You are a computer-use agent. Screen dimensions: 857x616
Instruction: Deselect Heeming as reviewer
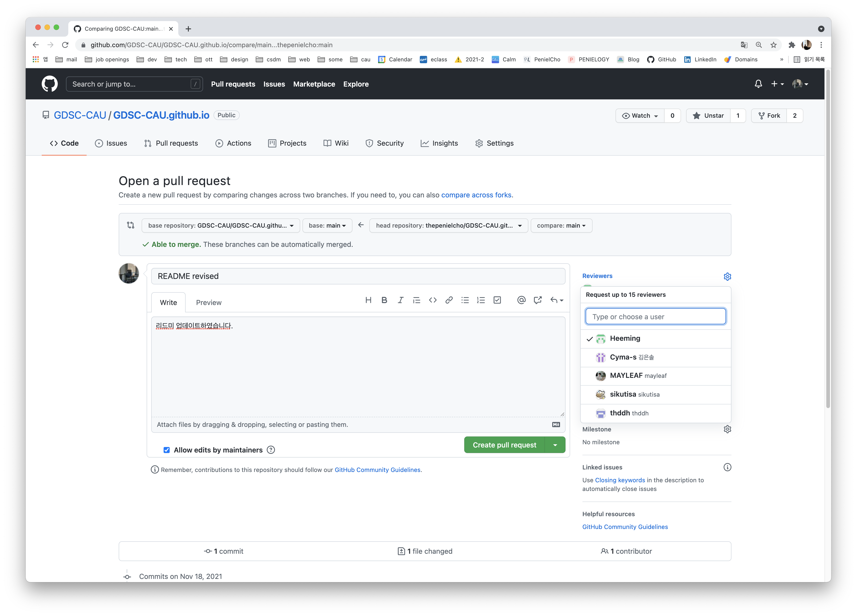point(655,338)
